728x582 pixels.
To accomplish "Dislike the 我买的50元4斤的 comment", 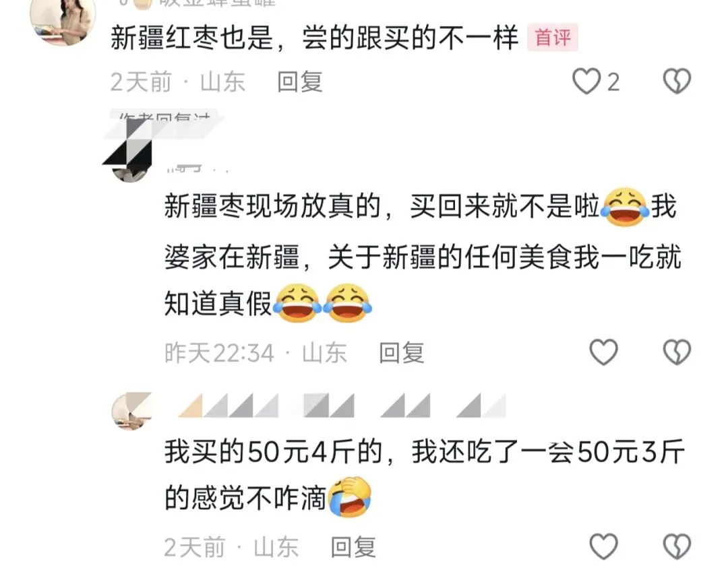I will tap(677, 546).
